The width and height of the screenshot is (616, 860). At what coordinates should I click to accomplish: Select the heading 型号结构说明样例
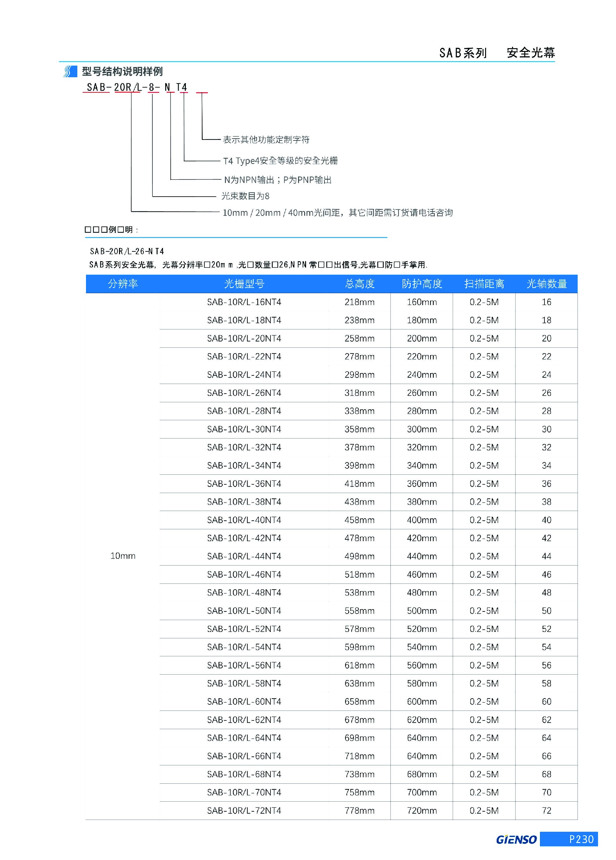pyautogui.click(x=122, y=71)
